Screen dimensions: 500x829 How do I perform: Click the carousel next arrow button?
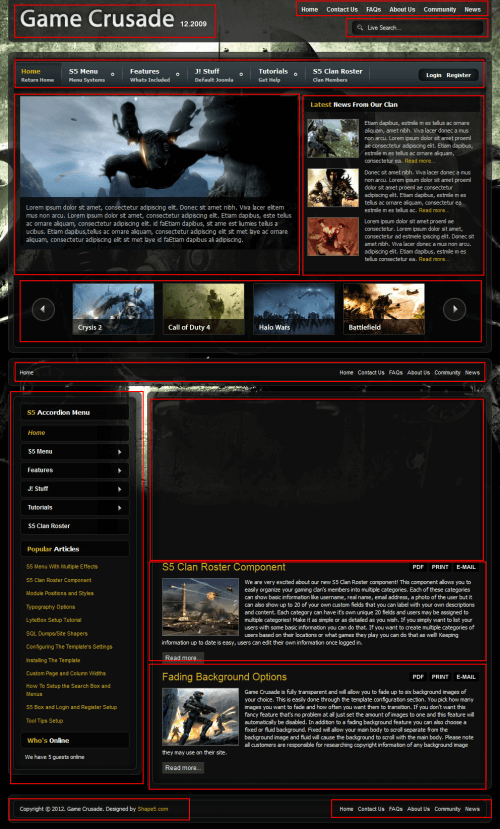[454, 309]
